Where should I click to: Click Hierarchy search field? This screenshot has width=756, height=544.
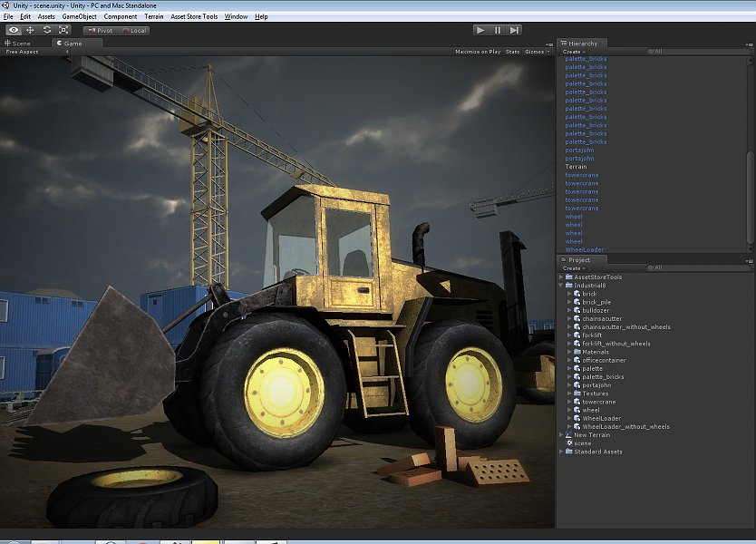[697, 51]
